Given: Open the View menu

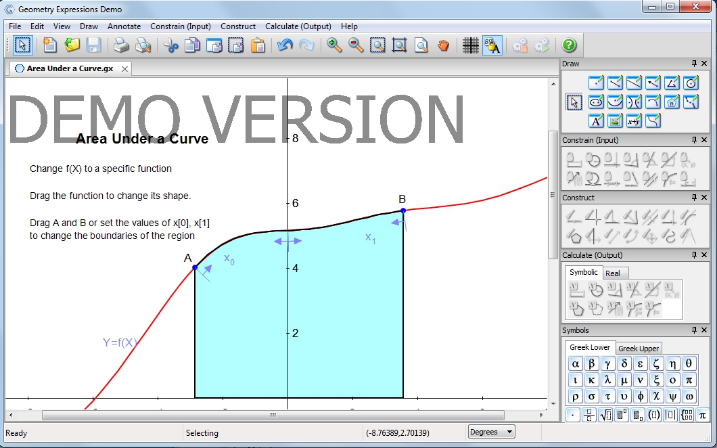Looking at the screenshot, I should click(x=62, y=26).
